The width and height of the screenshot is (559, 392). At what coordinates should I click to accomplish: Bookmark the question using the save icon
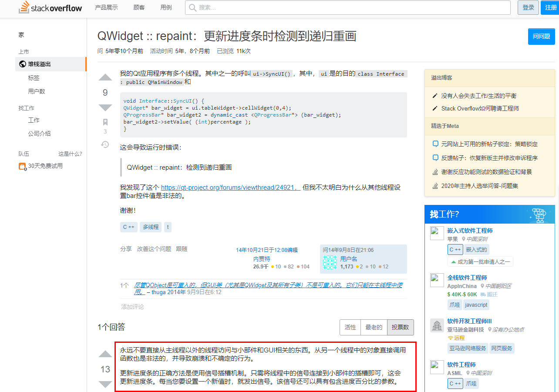pyautogui.click(x=105, y=122)
